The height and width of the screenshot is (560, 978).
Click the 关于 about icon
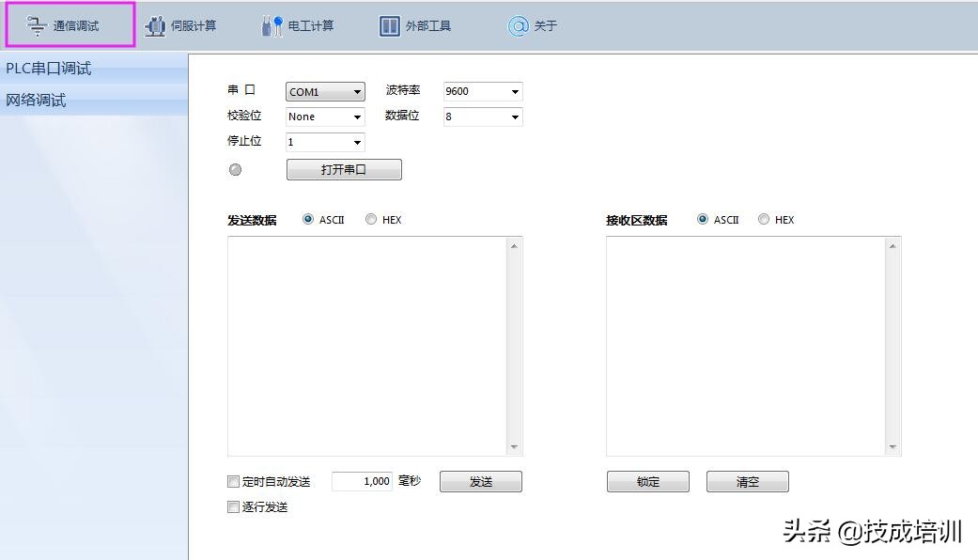532,25
